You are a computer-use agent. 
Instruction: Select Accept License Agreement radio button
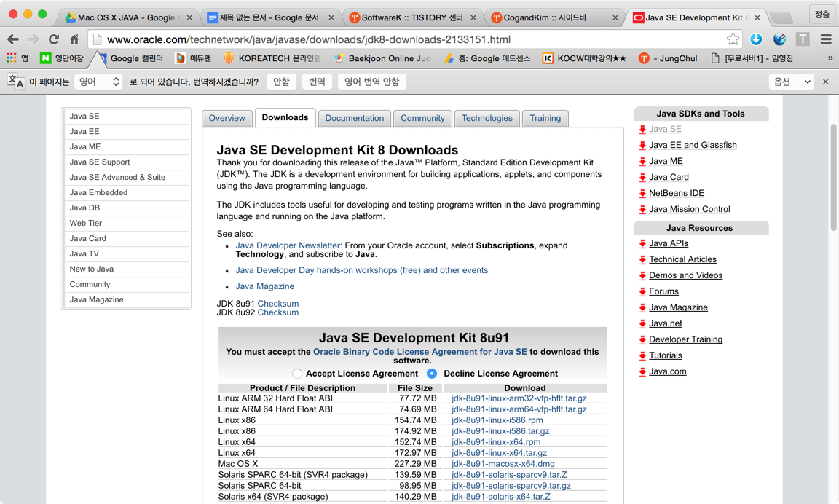pos(297,374)
